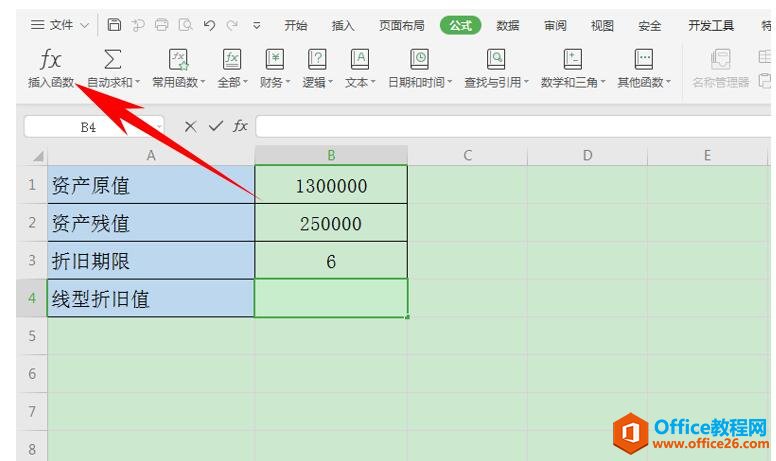Click the Select All corner triangle

(x=38, y=157)
